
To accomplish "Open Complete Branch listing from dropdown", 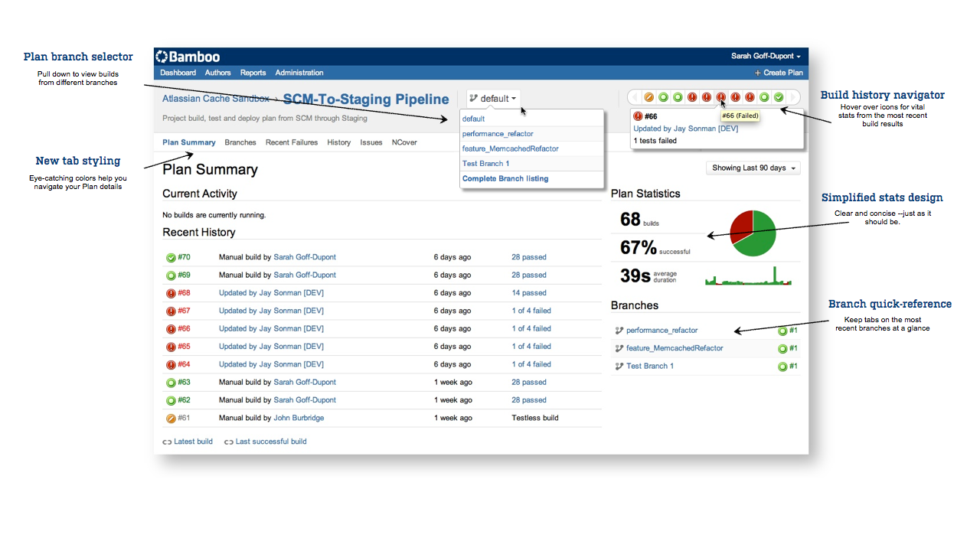I will [x=505, y=178].
